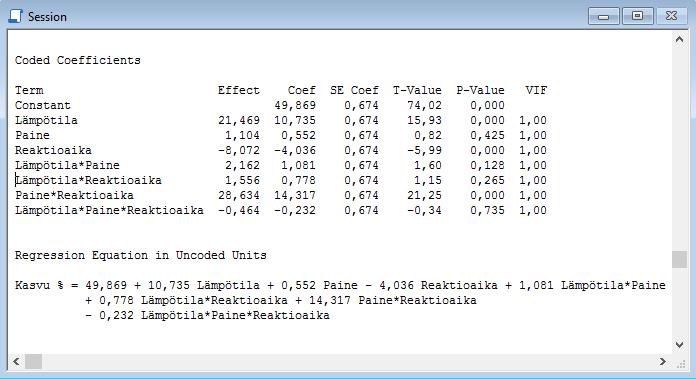Click the vertical scrollbar down arrow
696x379 pixels.
point(679,344)
